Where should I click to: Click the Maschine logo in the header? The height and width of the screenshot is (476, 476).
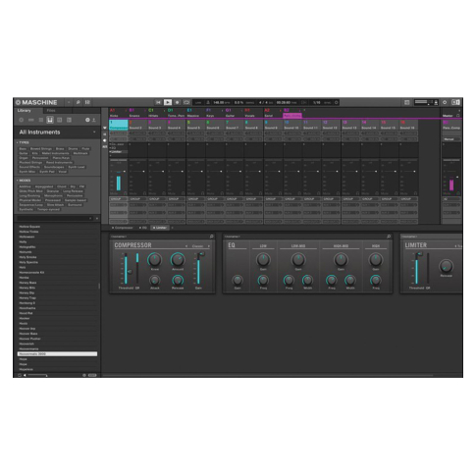[36, 102]
